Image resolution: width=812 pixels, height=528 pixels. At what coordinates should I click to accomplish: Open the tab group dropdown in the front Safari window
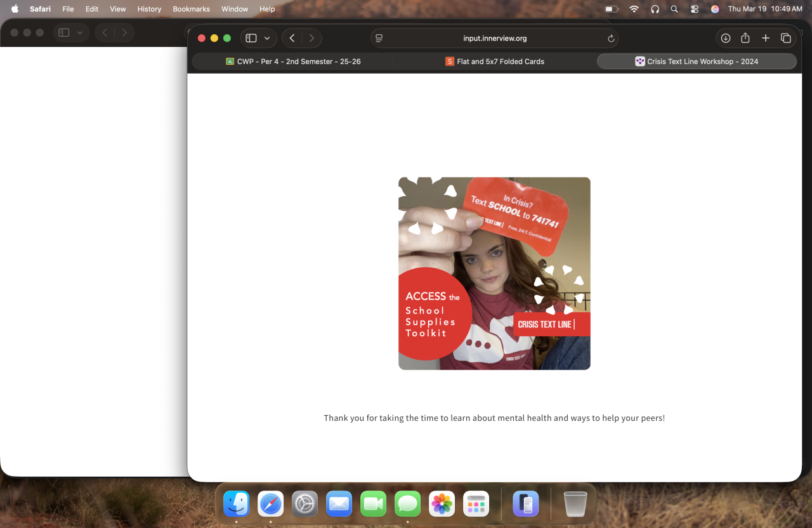[x=267, y=38]
